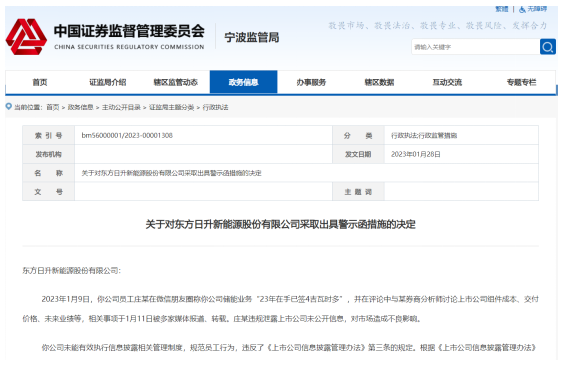Open the 证监局介绍 navigation tab
The image size is (562, 366).
(108, 82)
